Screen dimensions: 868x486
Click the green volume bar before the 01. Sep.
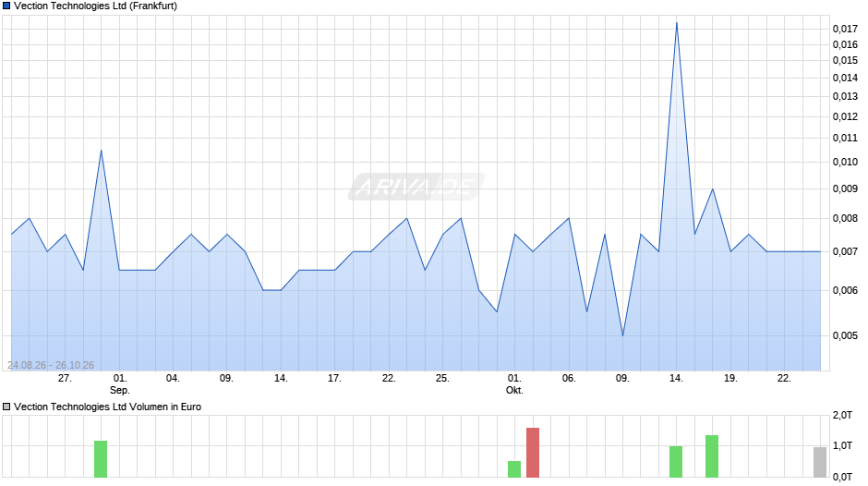click(x=101, y=459)
